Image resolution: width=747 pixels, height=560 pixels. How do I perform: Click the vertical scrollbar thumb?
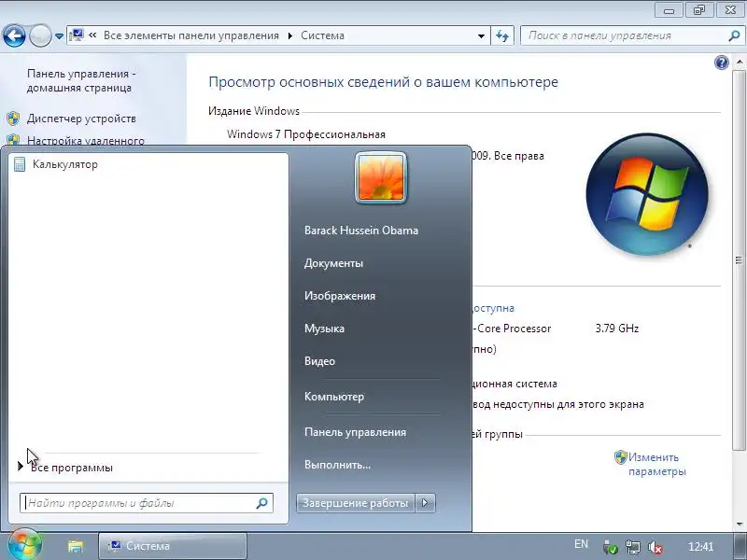(x=739, y=260)
